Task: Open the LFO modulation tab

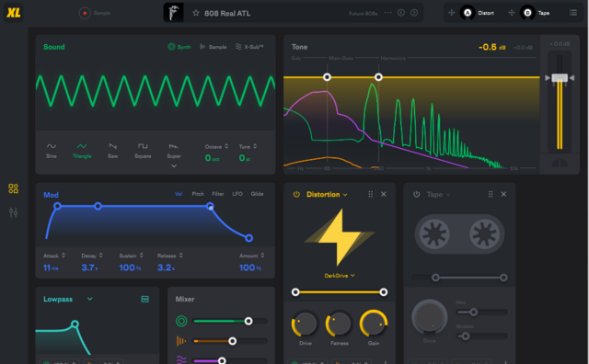Action: point(237,194)
